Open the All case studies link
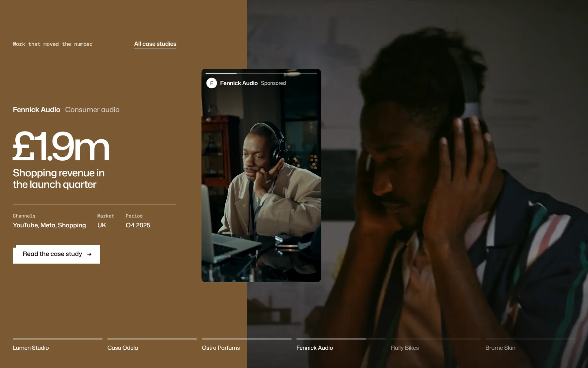The width and height of the screenshot is (588, 368). [x=155, y=44]
